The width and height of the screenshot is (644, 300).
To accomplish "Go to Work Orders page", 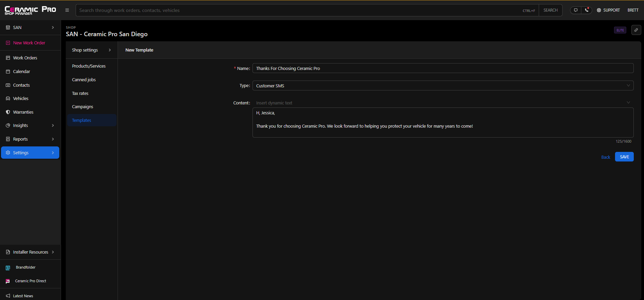I will click(x=25, y=58).
